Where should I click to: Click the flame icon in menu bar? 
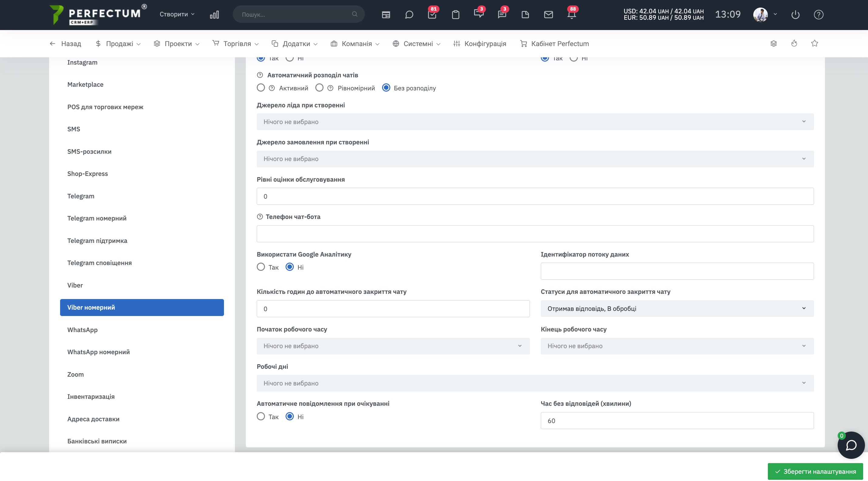point(794,43)
